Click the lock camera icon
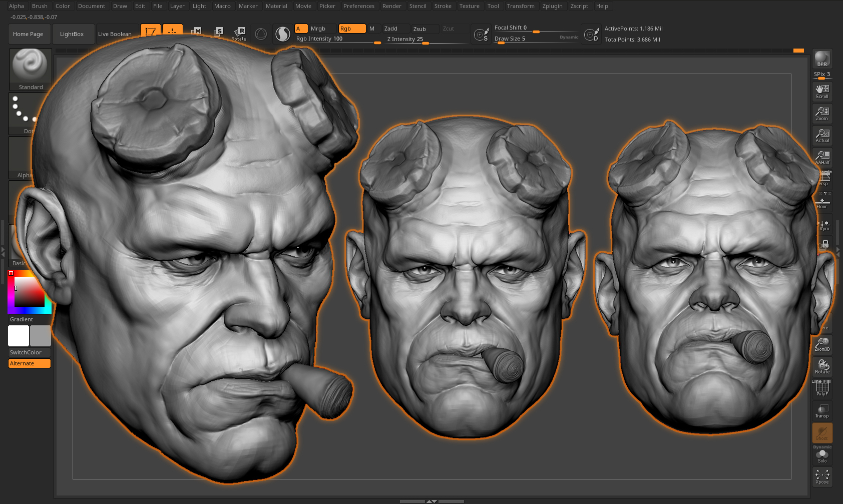The height and width of the screenshot is (504, 843). (x=824, y=245)
